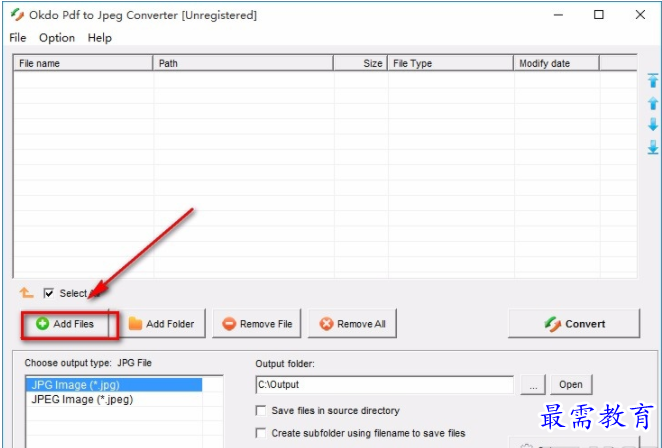The width and height of the screenshot is (662, 448).
Task: Sort by the File name column header
Action: [x=83, y=63]
